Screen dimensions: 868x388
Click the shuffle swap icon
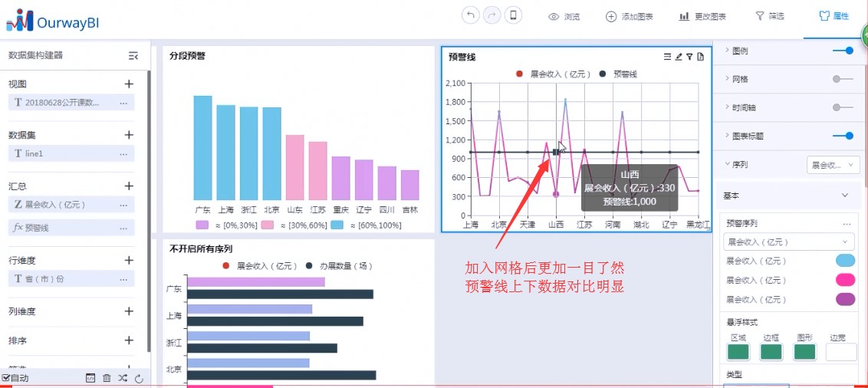123,378
